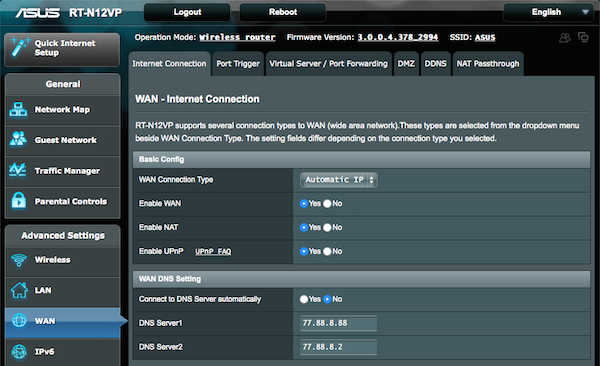Click the DNS Server1 input field
The height and width of the screenshot is (366, 600).
338,323
